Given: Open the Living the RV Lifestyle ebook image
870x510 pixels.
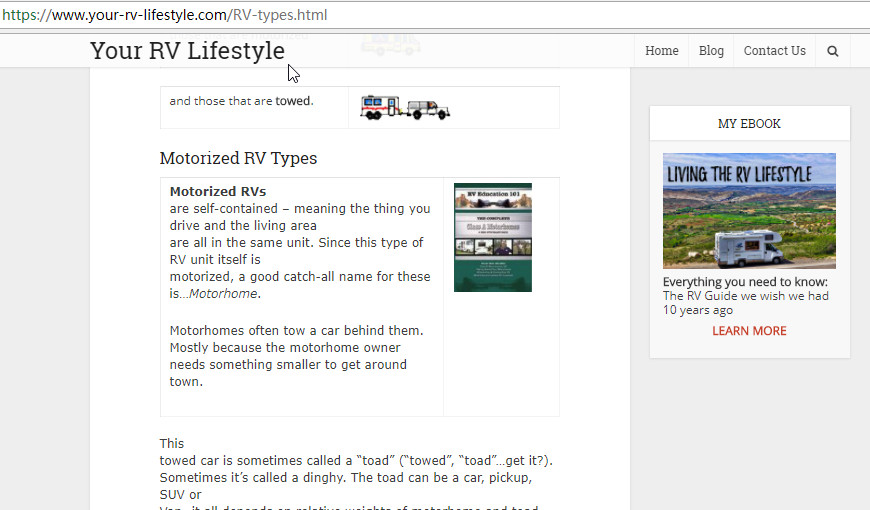Looking at the screenshot, I should click(749, 211).
